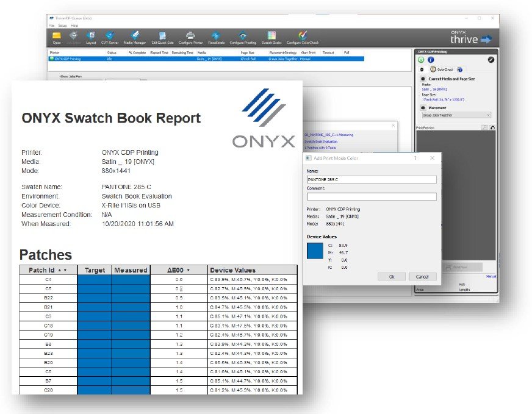Open Swatch Books
Viewport: 532px width, 414px height.
tap(271, 37)
